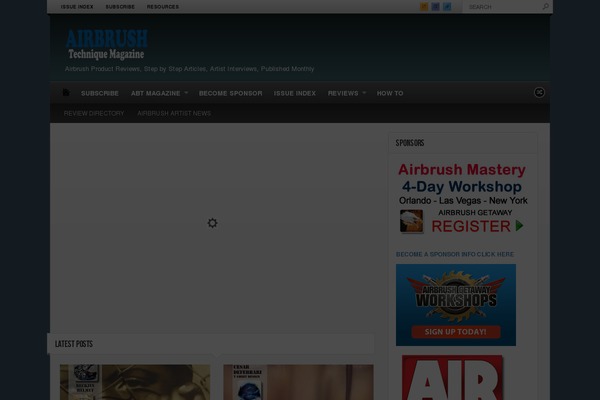Open Issue Index in main navigation
Viewport: 600px width, 400px height.
(x=295, y=93)
